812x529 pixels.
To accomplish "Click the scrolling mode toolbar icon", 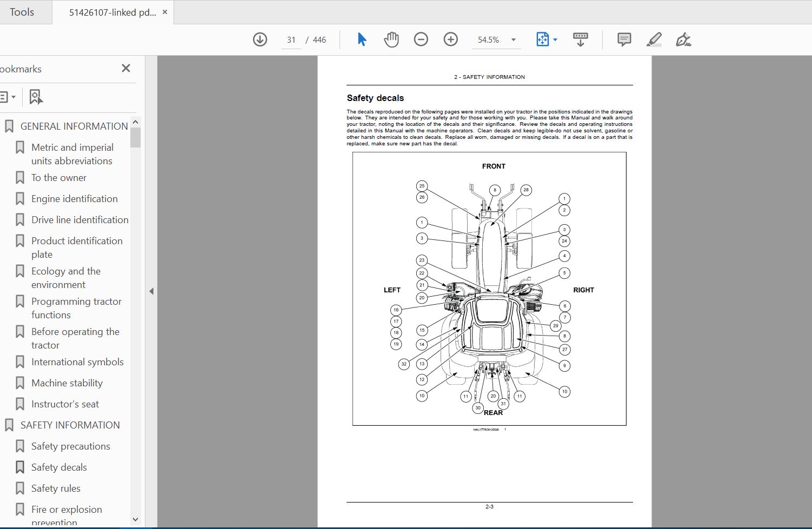I will (580, 39).
